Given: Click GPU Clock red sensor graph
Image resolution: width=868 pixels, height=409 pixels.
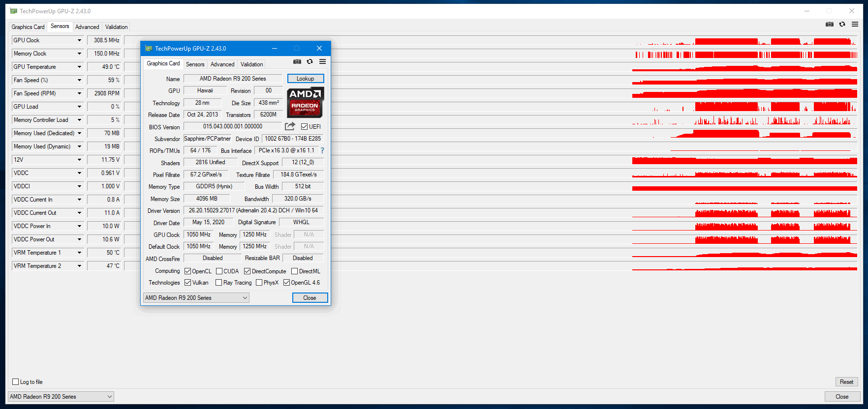Looking at the screenshot, I should click(744, 40).
